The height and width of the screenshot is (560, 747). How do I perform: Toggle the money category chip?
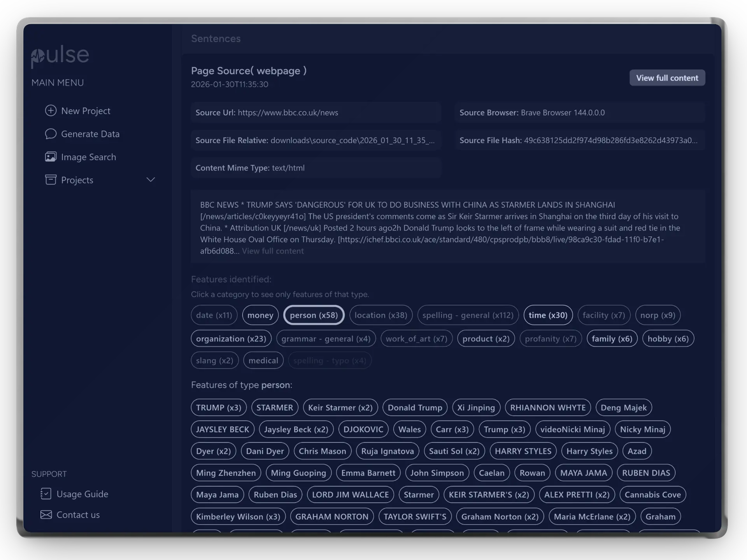(x=260, y=315)
